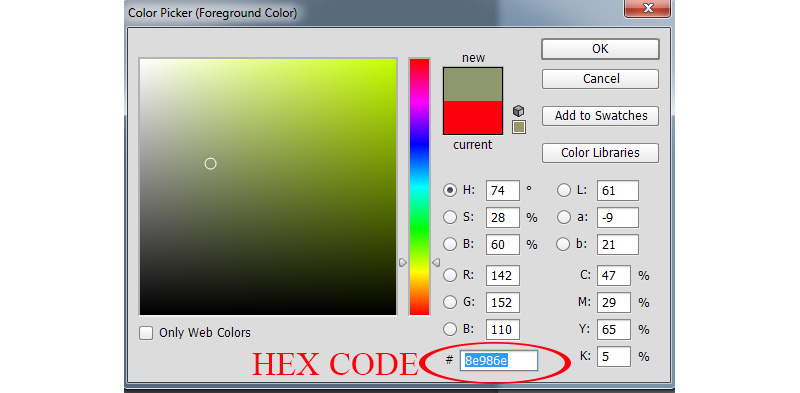Click the K black field showing 5

613,356
